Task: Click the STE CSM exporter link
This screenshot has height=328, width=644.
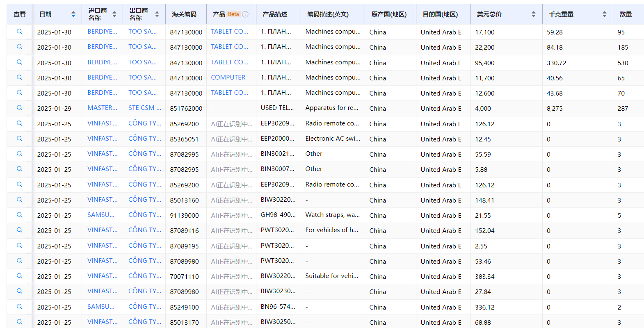Action: tap(144, 108)
